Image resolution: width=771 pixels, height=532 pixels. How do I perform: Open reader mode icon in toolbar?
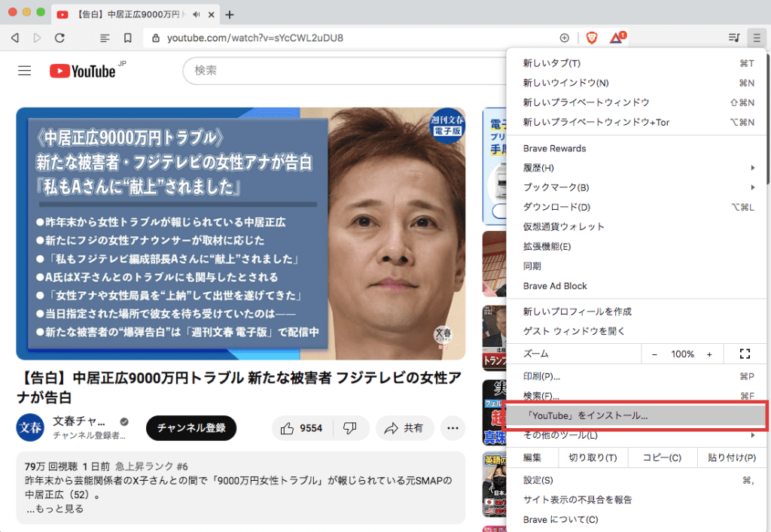coord(105,38)
